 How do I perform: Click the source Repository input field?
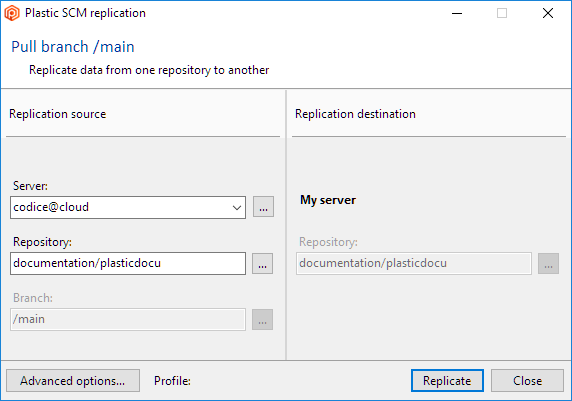tap(128, 263)
